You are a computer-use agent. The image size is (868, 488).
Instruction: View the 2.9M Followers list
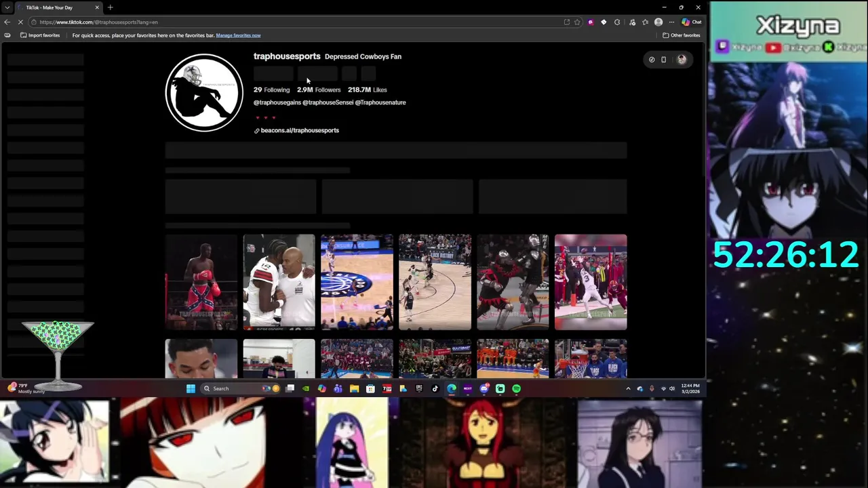(x=319, y=89)
